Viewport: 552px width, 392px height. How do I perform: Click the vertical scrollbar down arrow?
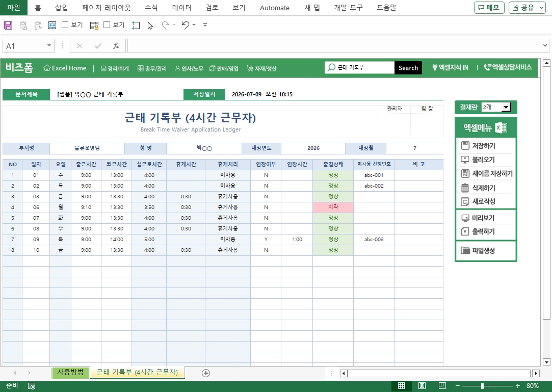(546, 362)
